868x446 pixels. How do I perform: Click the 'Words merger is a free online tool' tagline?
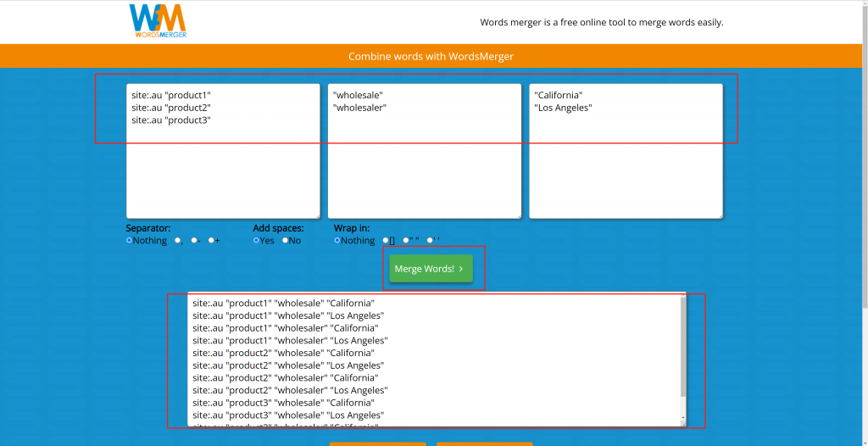[602, 23]
